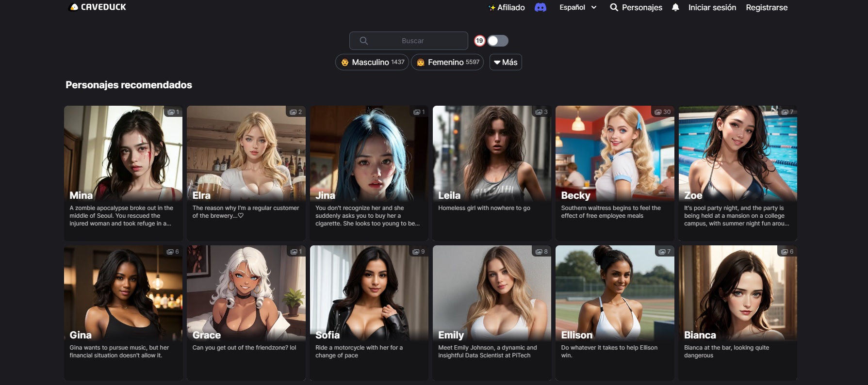Screen dimensions: 868x385
Task: Toggle the 19+ content switch
Action: coord(498,41)
